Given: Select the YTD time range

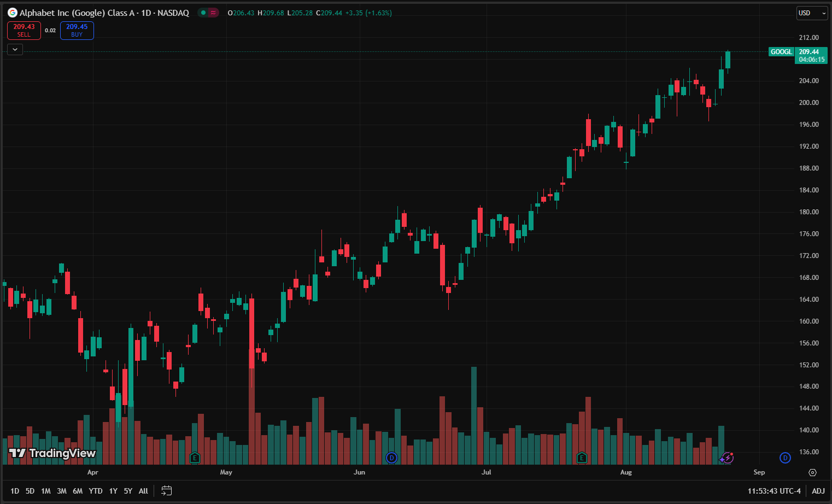Looking at the screenshot, I should coord(96,491).
